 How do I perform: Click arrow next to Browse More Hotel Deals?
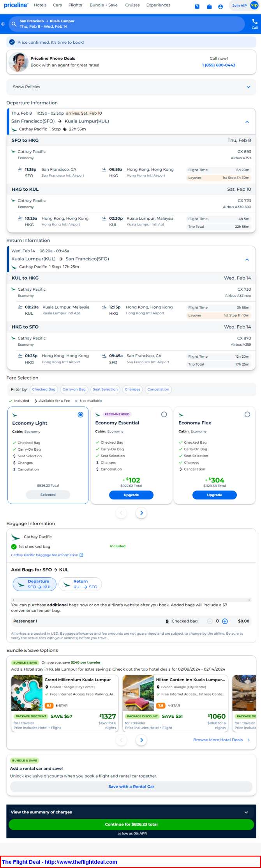(x=249, y=740)
